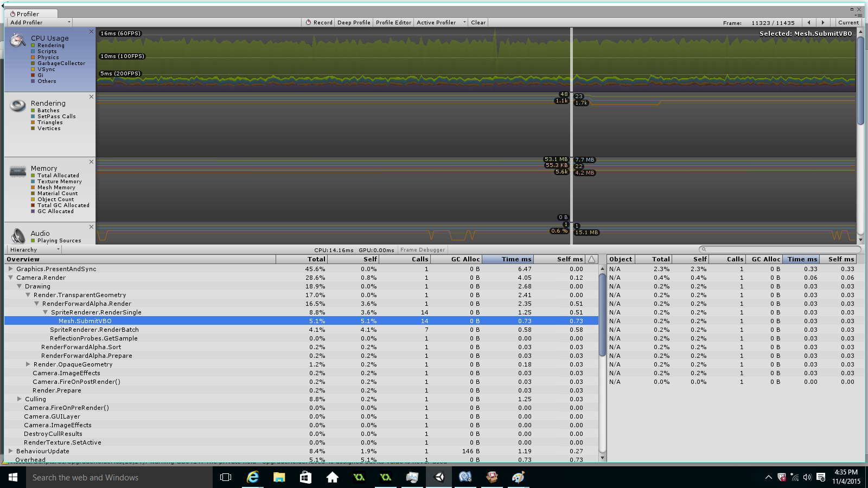Toggle the Record button
The height and width of the screenshot is (488, 868).
(x=318, y=23)
